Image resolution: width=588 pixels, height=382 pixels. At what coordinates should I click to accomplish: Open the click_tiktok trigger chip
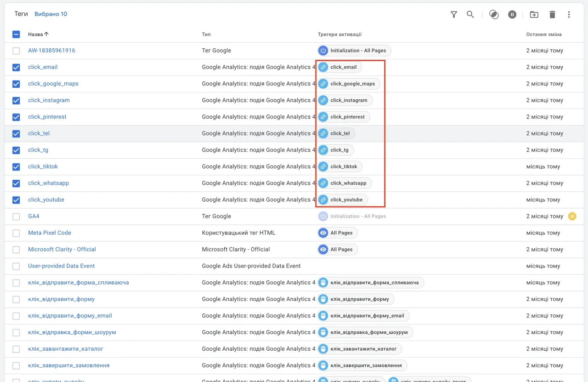340,166
